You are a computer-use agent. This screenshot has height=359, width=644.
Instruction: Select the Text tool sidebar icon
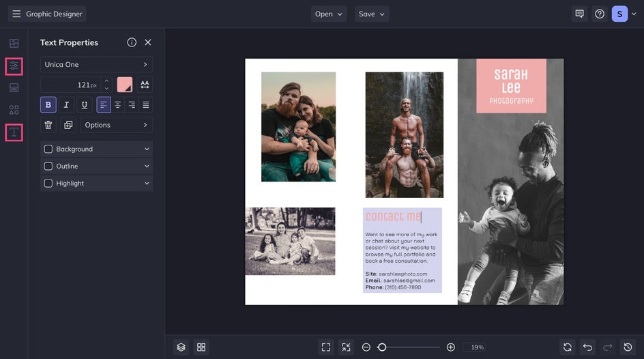14,132
